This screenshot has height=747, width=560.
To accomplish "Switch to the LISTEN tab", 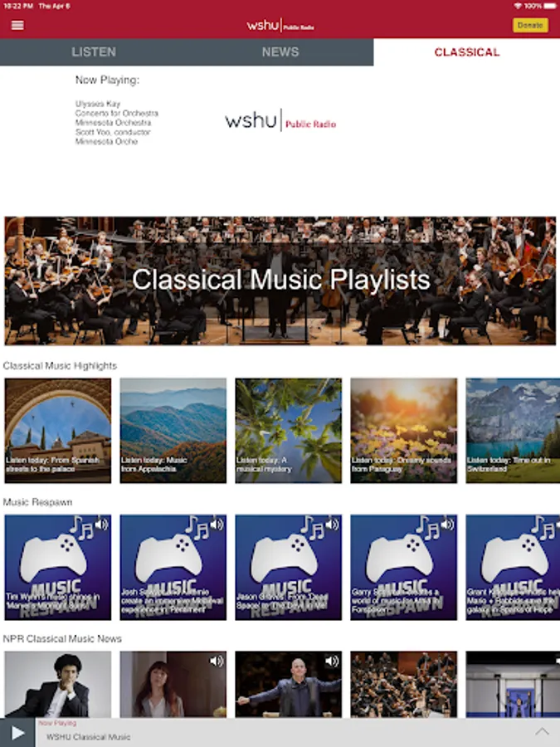I will pos(93,52).
